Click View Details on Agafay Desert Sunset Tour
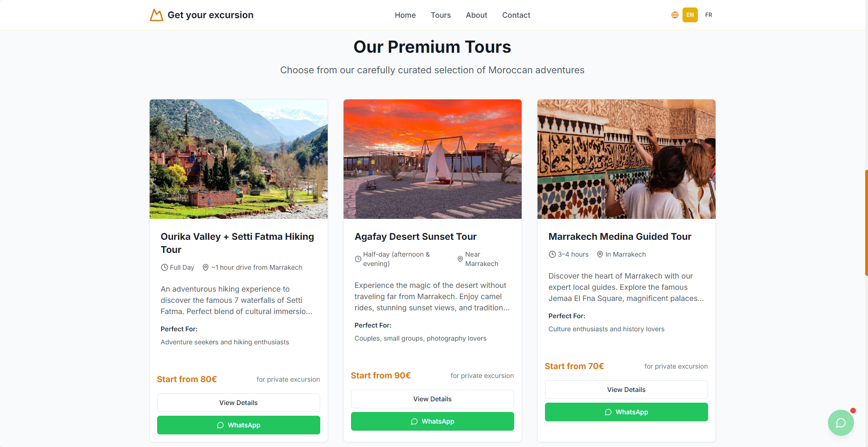 pos(432,399)
